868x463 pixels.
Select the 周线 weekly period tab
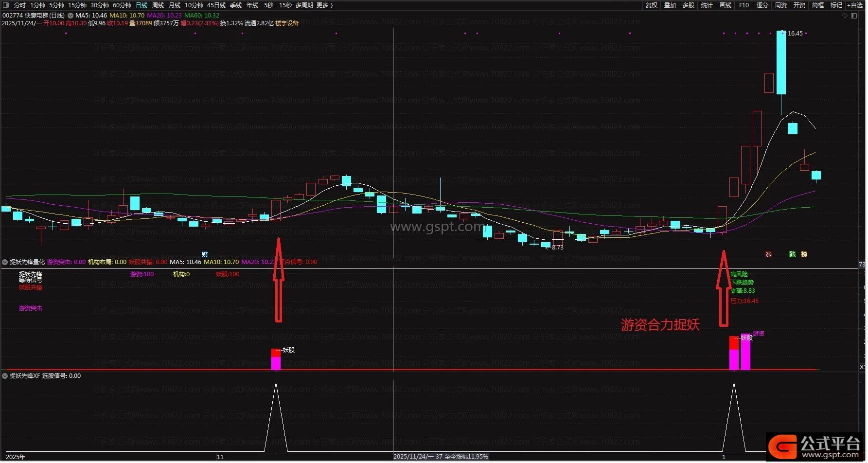click(x=158, y=5)
